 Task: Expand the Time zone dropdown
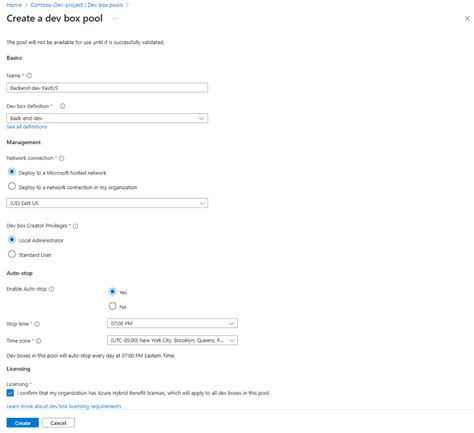point(172,340)
